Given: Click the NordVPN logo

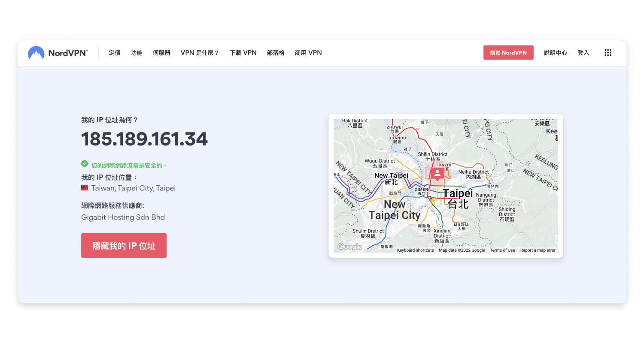Looking at the screenshot, I should pyautogui.click(x=58, y=53).
